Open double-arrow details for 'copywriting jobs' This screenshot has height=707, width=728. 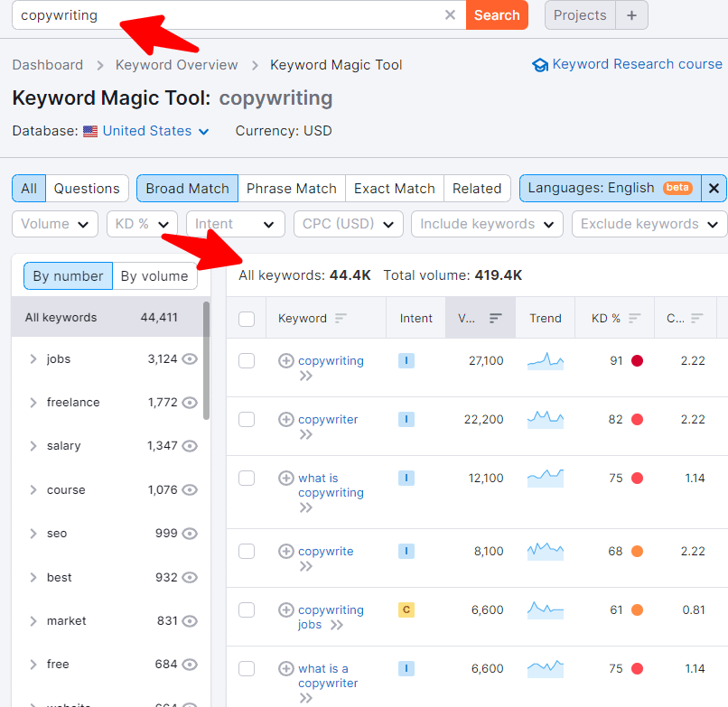point(337,625)
